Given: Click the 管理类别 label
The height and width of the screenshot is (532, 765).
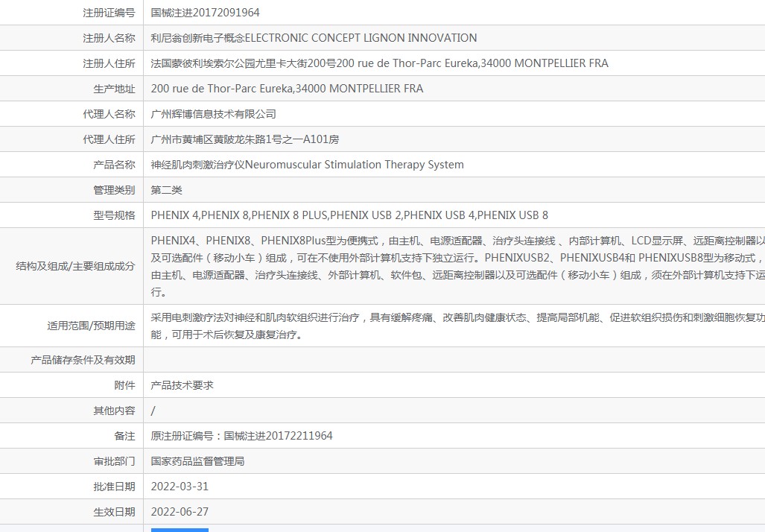Looking at the screenshot, I should [114, 190].
